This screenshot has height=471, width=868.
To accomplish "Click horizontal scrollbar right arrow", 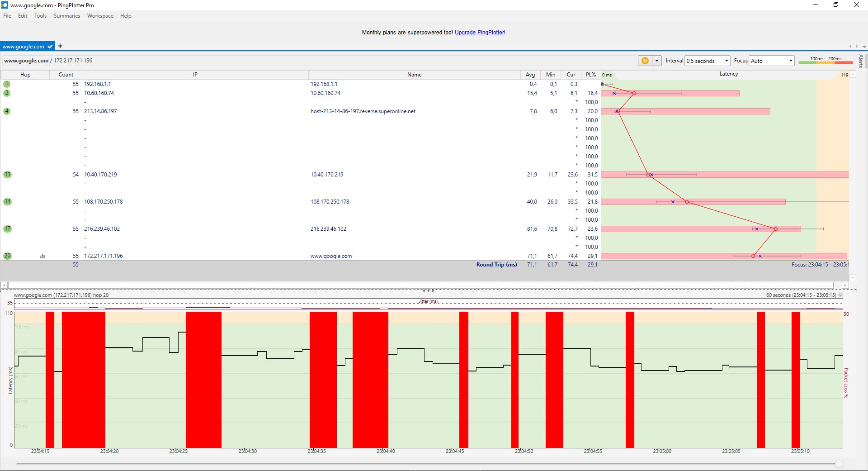I will coord(845,285).
